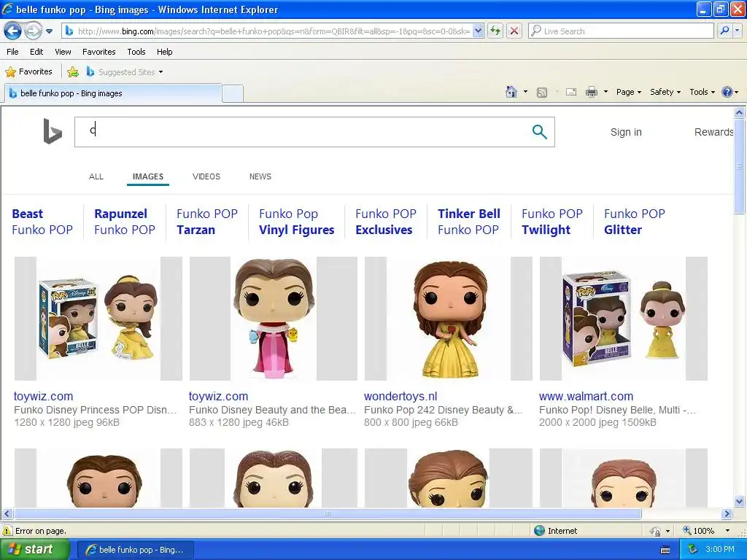Click the vertical scrollbar down arrow
Screen dimensions: 747x560
740,501
